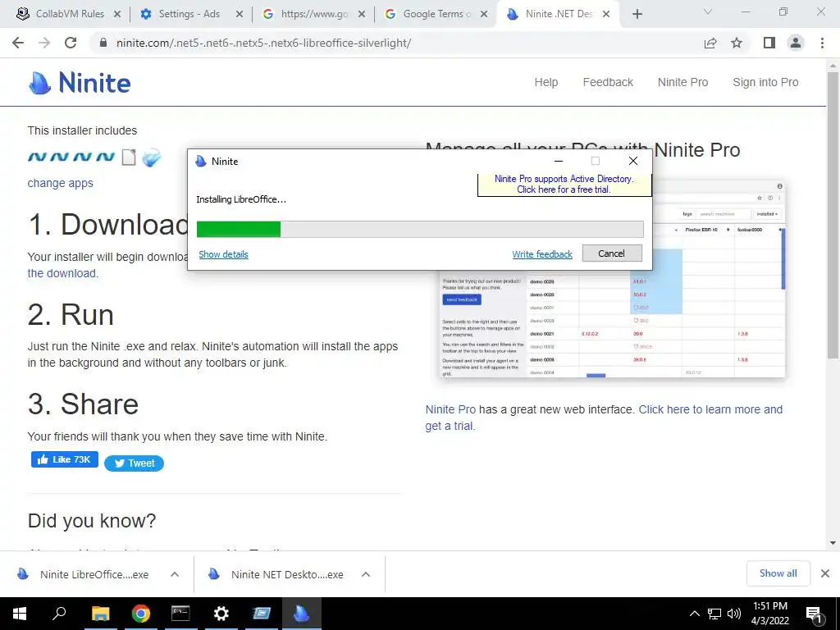Expand options for Ninite LibreOffice download
Image resolution: width=840 pixels, height=630 pixels.
[175, 574]
